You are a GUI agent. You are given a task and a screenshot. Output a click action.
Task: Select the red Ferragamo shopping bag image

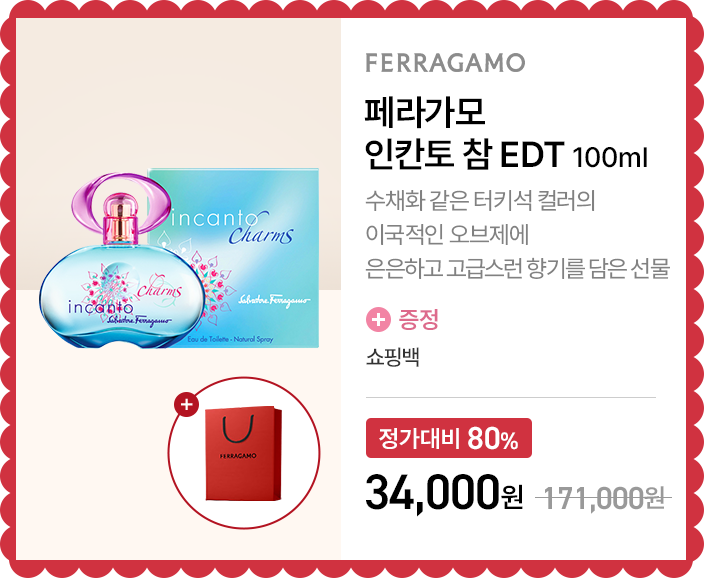tap(244, 454)
